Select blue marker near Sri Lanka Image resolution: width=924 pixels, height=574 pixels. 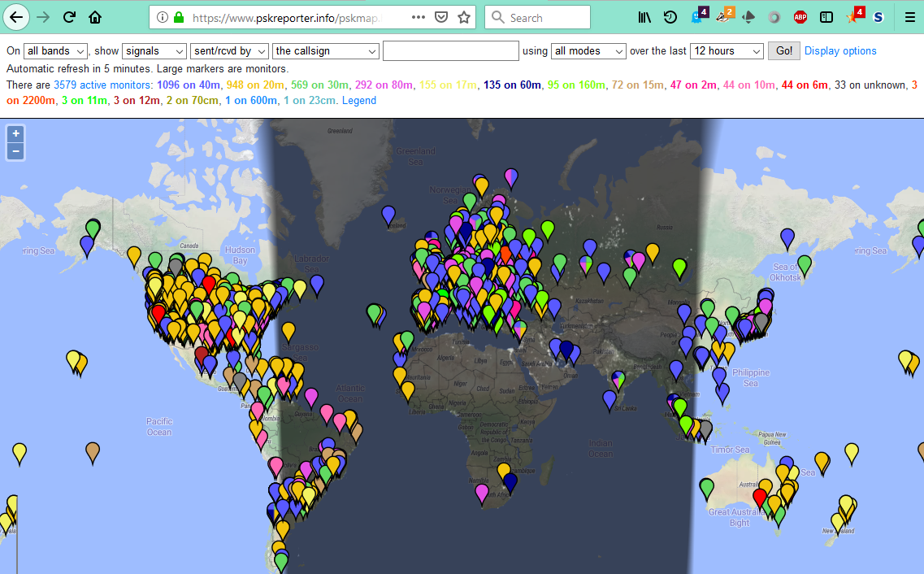(609, 399)
